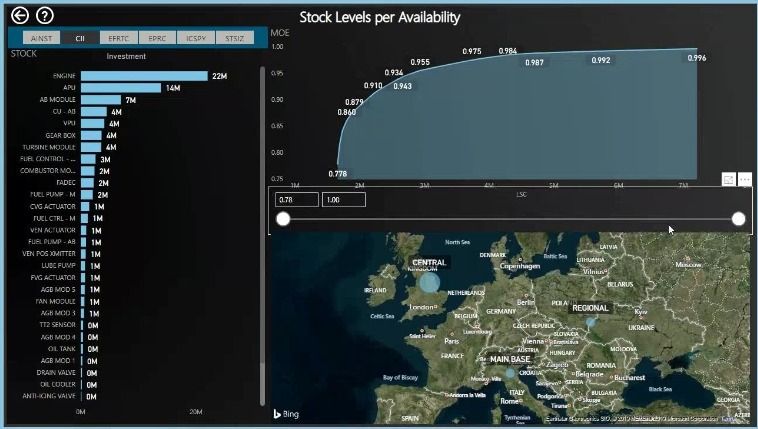This screenshot has height=429, width=758.
Task: Click the 0.955 data label on curve
Action: tap(420, 62)
